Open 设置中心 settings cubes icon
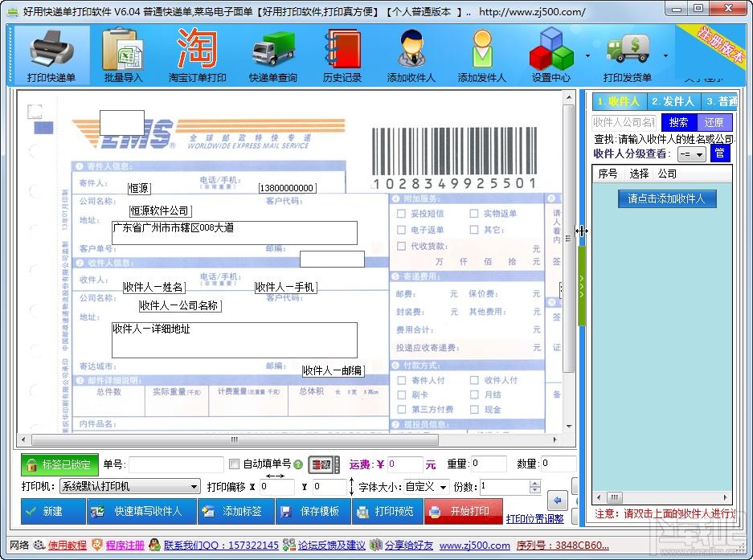 [551, 50]
